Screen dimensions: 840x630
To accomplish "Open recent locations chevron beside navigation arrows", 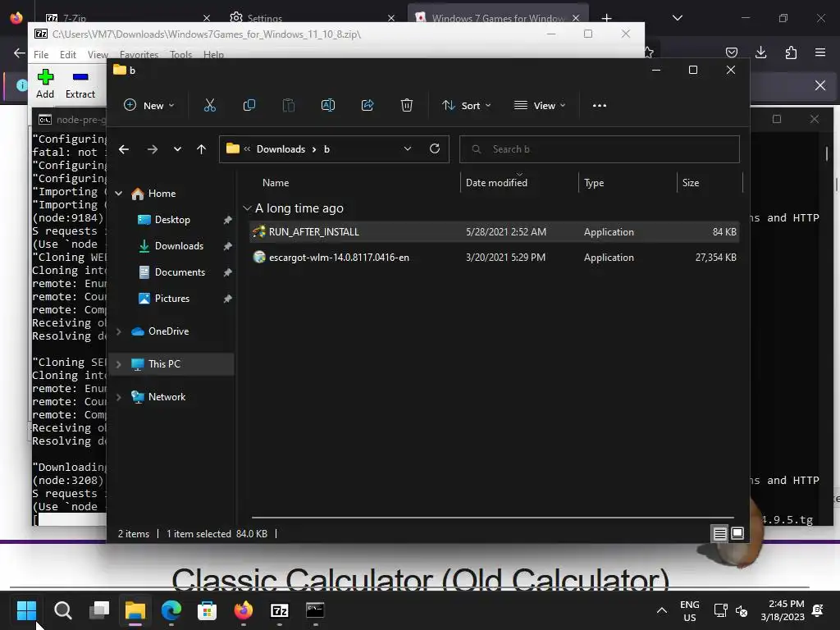I will pyautogui.click(x=177, y=149).
